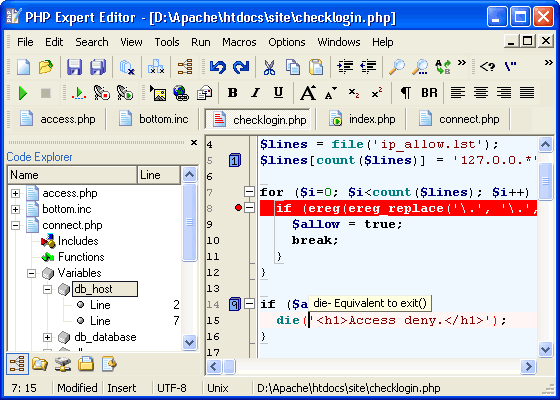Click the BR line break icon
The width and height of the screenshot is (560, 400).
click(429, 93)
